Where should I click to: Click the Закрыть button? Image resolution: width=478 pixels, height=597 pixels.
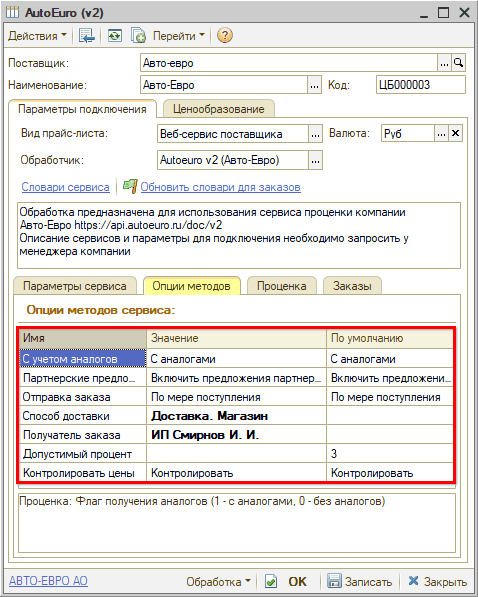point(437,581)
